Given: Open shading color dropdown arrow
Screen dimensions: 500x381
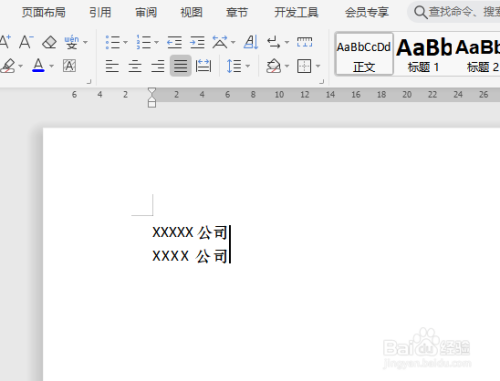Looking at the screenshot, I should point(287,66).
